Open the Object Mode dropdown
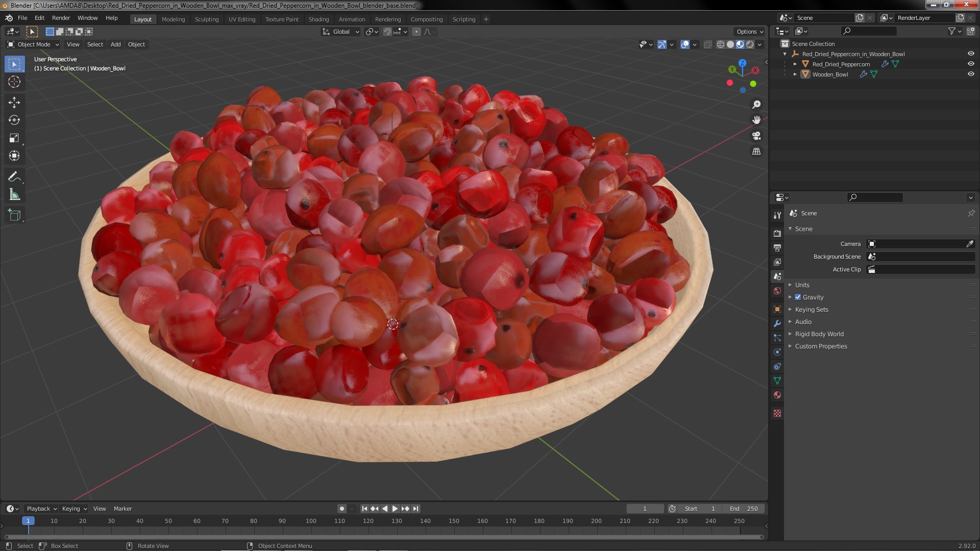Screen dimensions: 980x551 point(33,44)
